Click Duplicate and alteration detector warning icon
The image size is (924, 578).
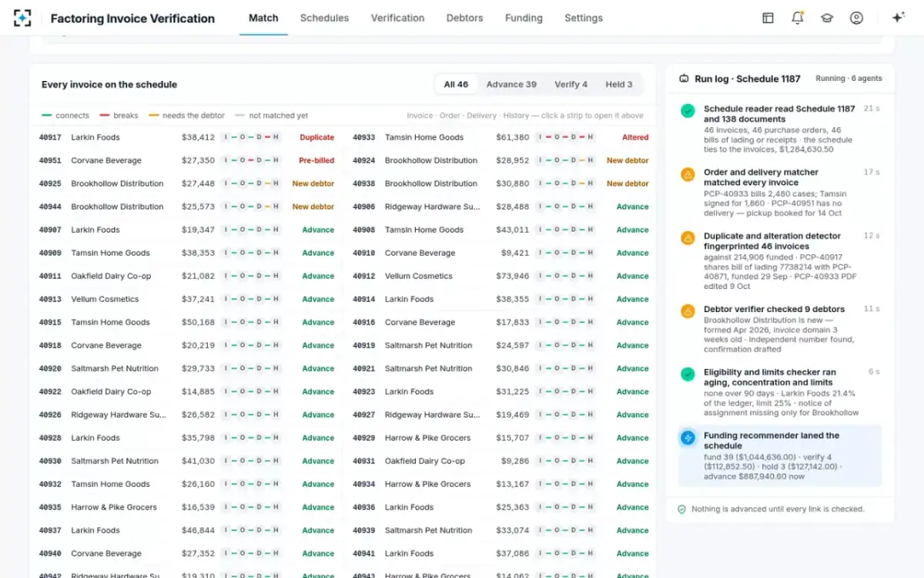pyautogui.click(x=688, y=238)
